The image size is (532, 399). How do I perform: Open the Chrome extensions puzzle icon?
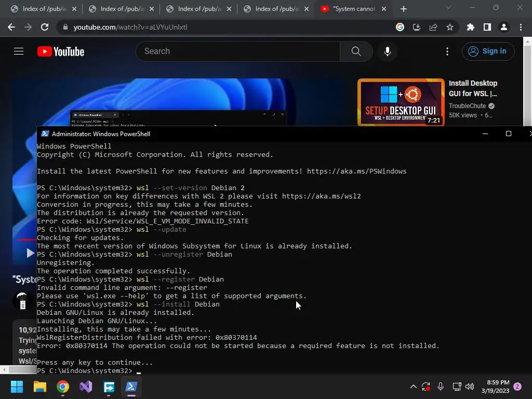tap(471, 27)
